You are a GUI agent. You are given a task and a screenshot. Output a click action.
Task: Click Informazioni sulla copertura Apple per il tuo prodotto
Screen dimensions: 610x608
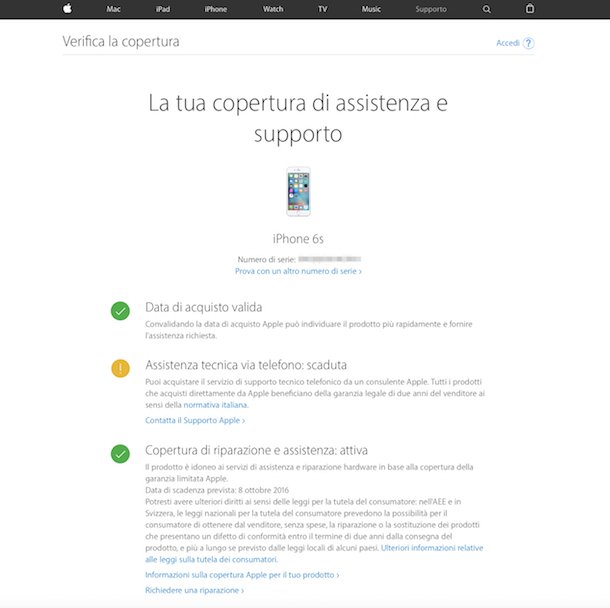click(242, 575)
